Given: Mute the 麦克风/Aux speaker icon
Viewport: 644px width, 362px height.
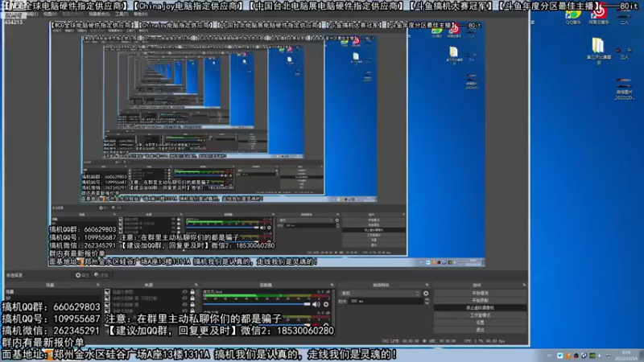Looking at the screenshot, I should click(316, 304).
